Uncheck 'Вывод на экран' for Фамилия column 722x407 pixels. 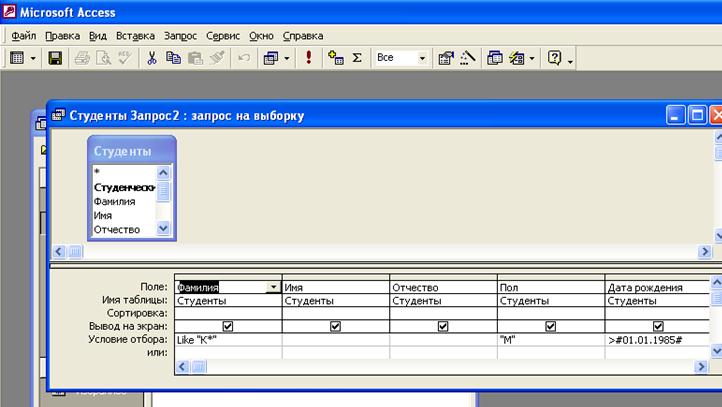[x=227, y=326]
